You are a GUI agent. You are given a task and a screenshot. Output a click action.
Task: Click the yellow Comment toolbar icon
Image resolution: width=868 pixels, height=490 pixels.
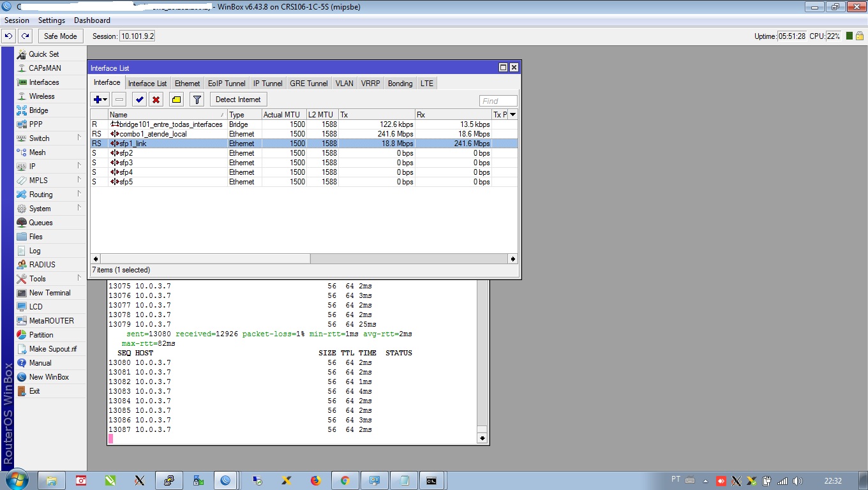(177, 100)
